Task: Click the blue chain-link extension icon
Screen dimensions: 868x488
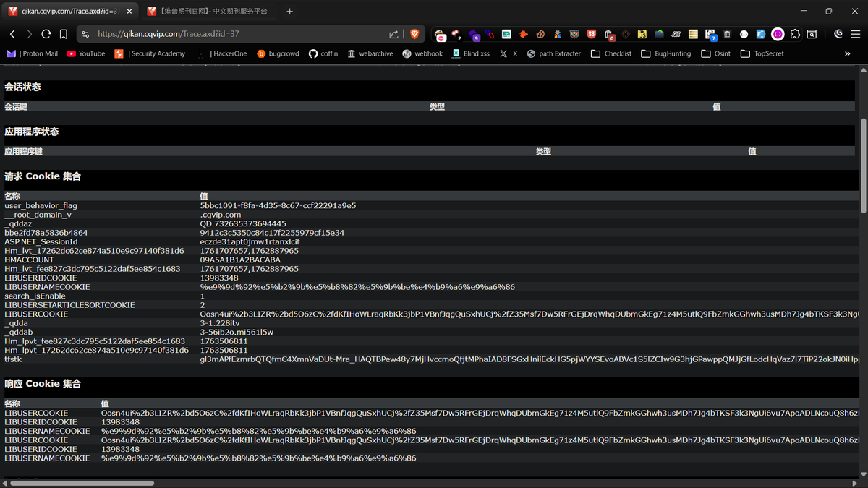Action: coord(490,34)
